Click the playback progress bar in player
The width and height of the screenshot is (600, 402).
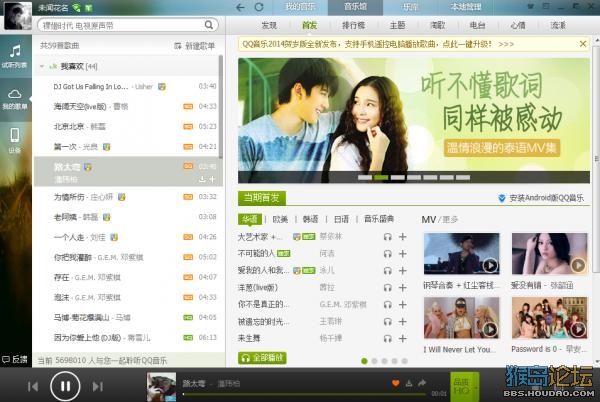(304, 394)
